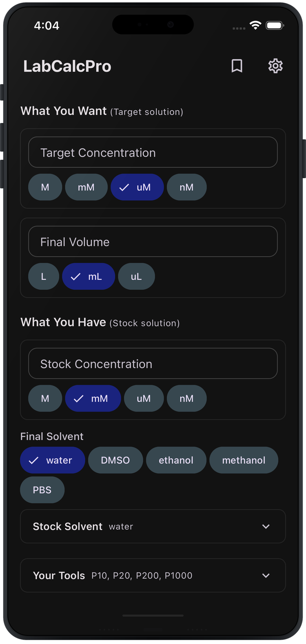This screenshot has height=644, width=306.
Task: Open the Stock Solvent dropdown
Action: (x=153, y=526)
